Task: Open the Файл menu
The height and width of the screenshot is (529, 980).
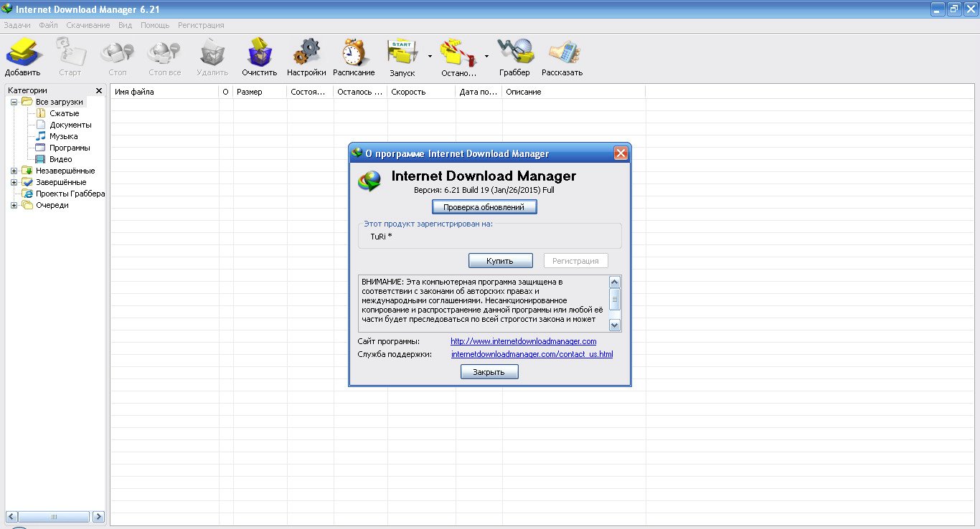Action: point(49,25)
